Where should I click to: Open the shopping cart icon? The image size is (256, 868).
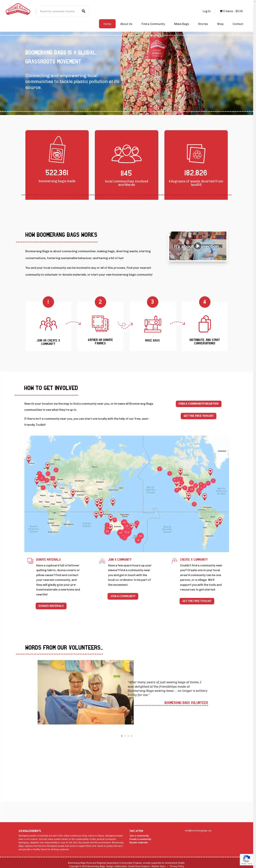(x=221, y=11)
